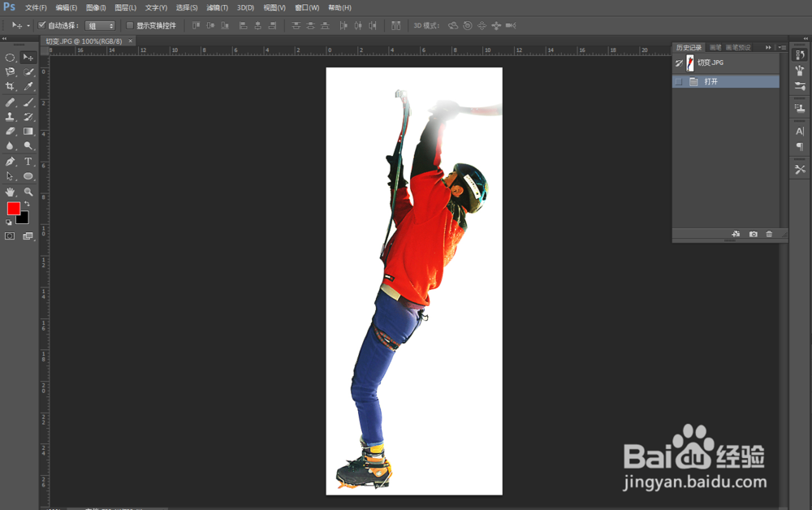Click the red foreground color swatch
The height and width of the screenshot is (510, 812).
(12, 209)
